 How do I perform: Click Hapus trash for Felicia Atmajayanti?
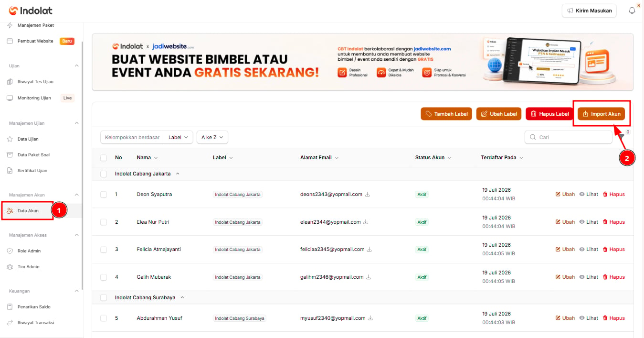614,250
